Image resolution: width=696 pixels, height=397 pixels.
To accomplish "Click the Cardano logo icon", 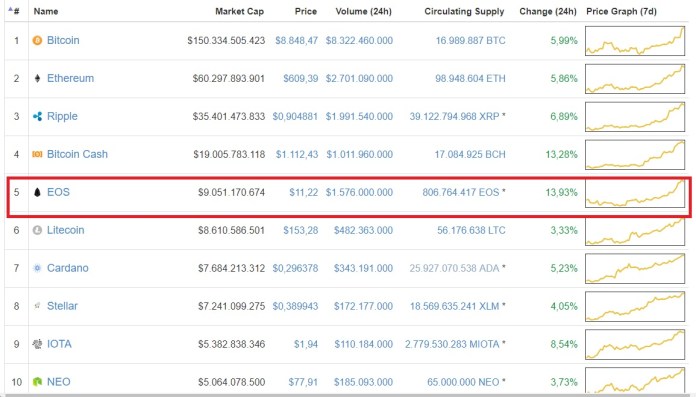I will [x=37, y=268].
